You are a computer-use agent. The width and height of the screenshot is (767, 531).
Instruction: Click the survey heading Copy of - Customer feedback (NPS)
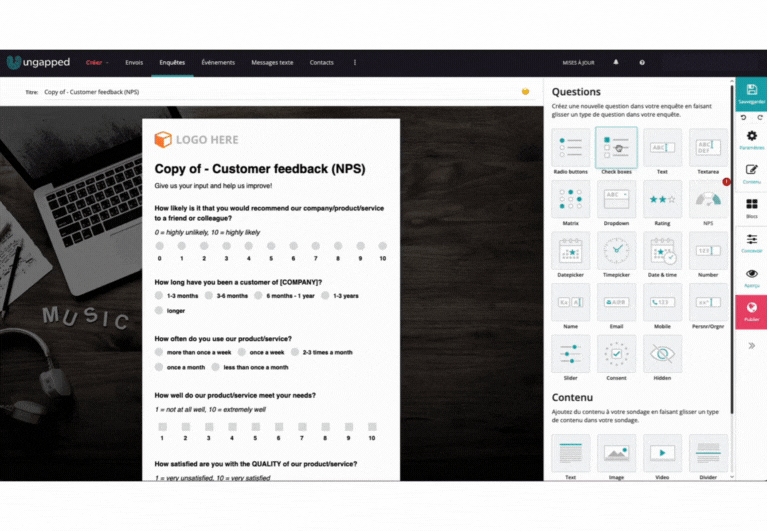[260, 169]
